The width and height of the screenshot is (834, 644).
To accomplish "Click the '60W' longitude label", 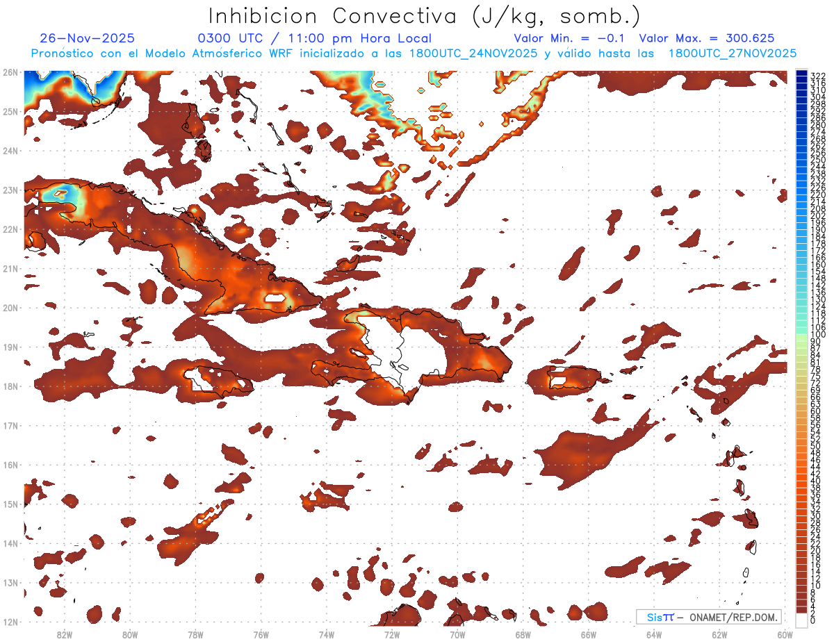I will pyautogui.click(x=785, y=634).
